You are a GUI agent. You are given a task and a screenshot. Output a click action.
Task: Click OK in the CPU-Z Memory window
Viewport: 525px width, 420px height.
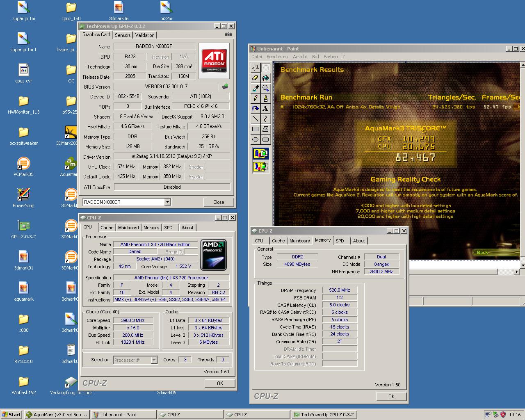pos(391,396)
